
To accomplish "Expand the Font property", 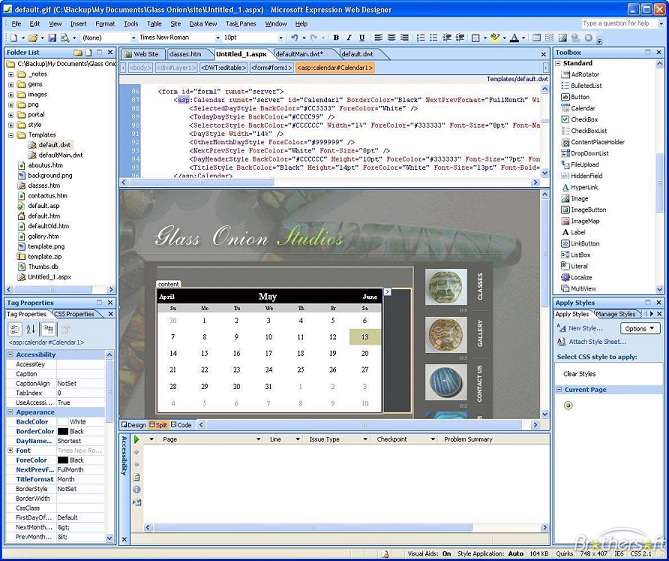I will coord(11,451).
